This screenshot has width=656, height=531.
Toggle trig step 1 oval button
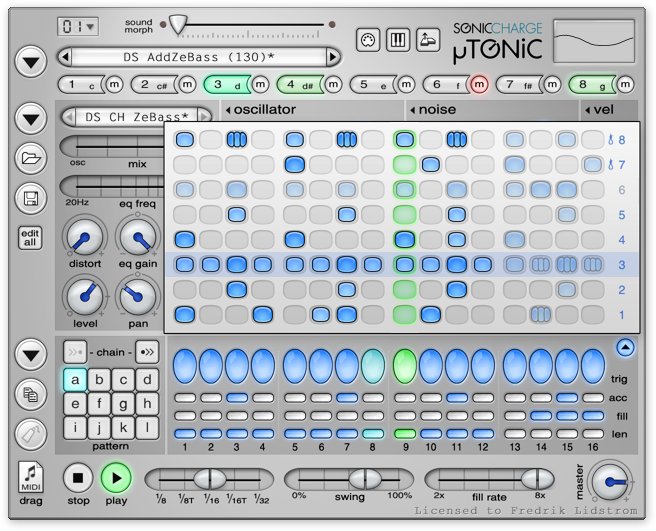point(185,367)
